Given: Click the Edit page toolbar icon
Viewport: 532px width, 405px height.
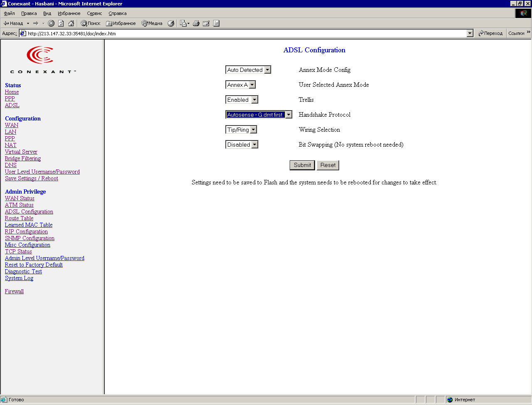Looking at the screenshot, I should 206,23.
